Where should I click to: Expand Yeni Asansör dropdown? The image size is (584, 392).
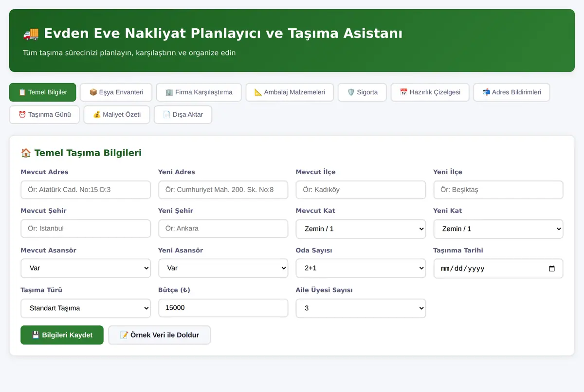click(223, 268)
